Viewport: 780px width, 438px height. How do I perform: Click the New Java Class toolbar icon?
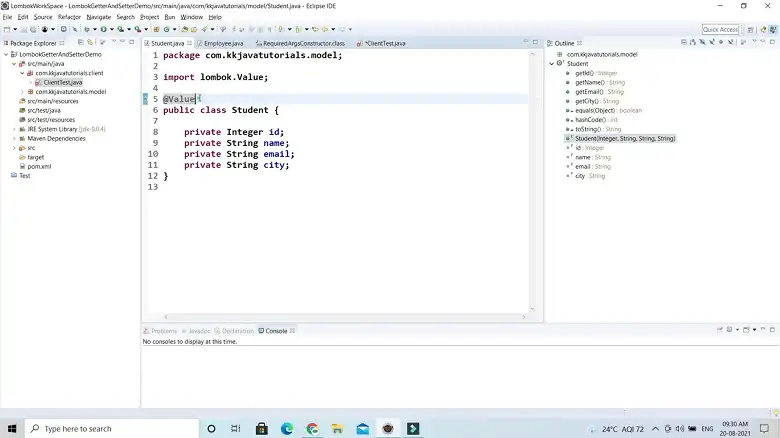tap(167, 29)
